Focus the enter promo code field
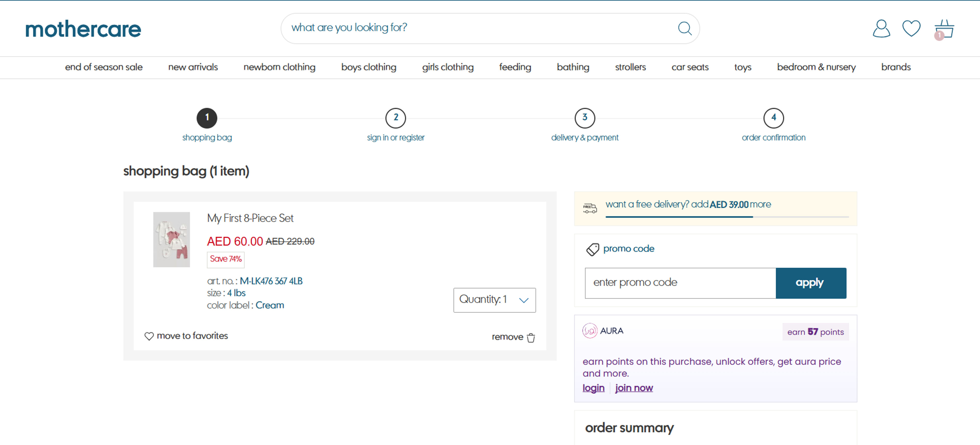Screen dimensions: 980x445 tap(680, 283)
